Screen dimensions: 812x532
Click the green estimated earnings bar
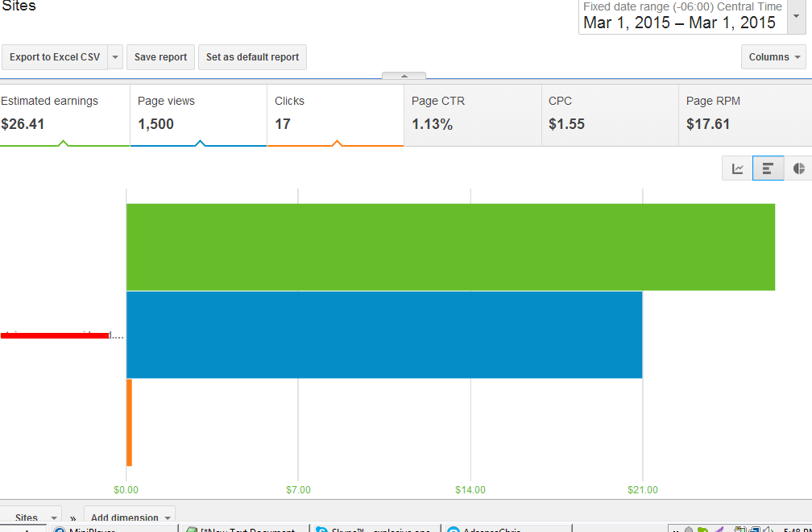[450, 247]
